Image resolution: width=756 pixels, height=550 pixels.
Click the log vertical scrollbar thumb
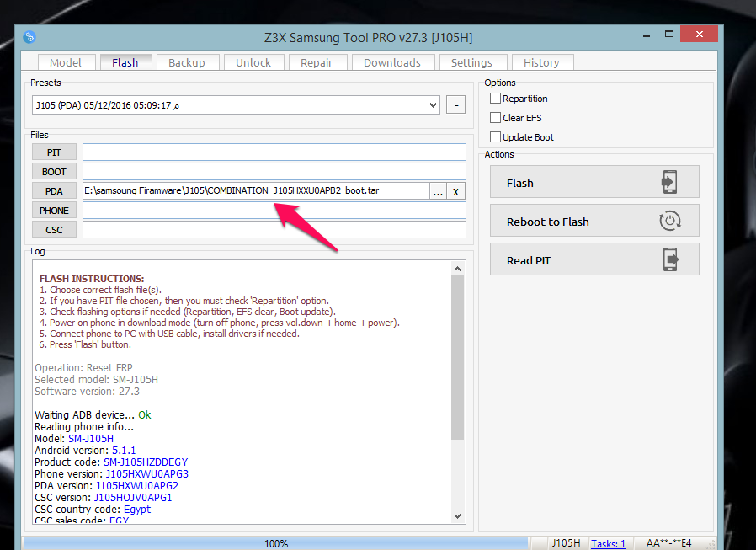coord(457,357)
